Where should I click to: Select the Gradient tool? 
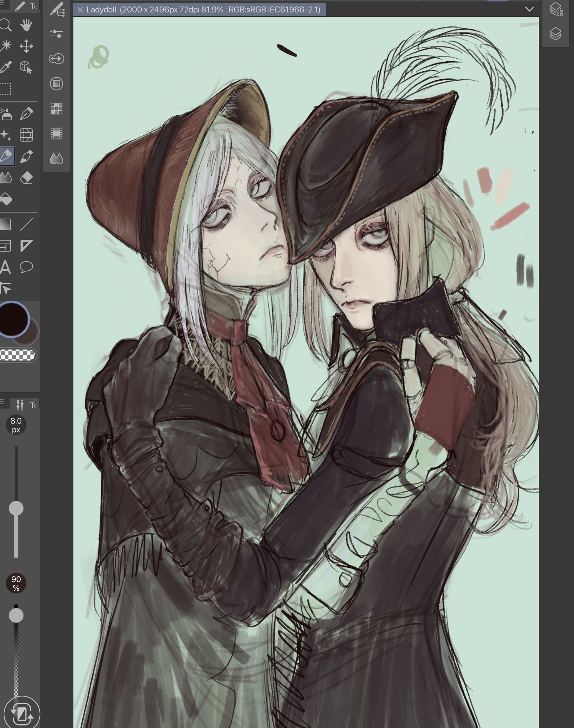(5, 224)
